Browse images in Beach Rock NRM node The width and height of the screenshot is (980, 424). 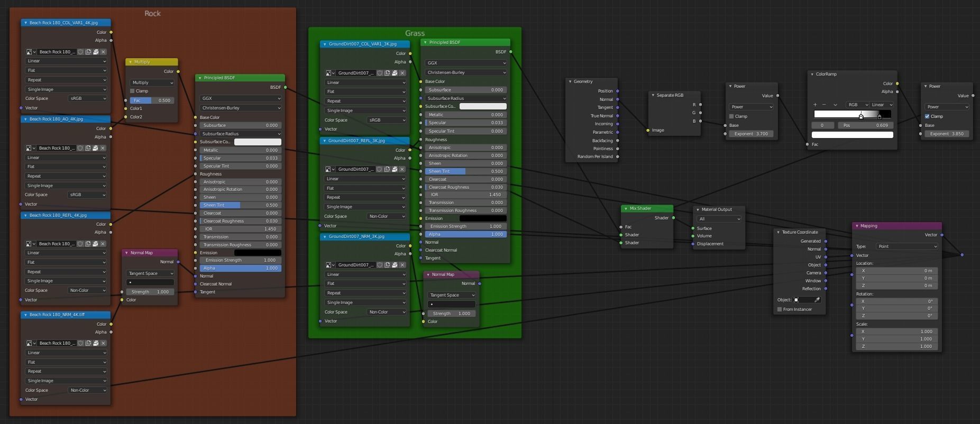pyautogui.click(x=31, y=343)
